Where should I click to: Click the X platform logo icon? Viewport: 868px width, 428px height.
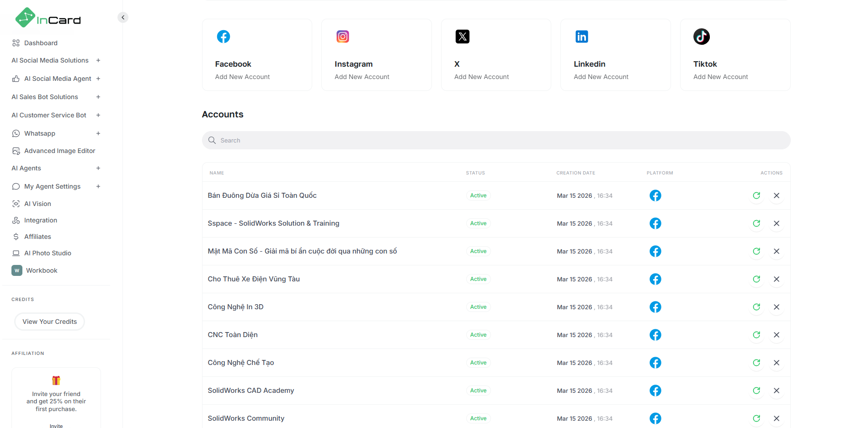click(x=462, y=37)
